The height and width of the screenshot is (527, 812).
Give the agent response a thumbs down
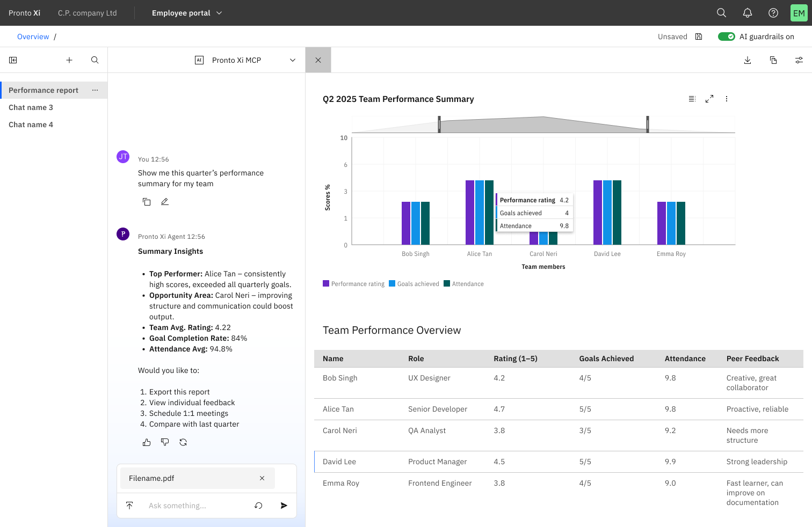(165, 442)
